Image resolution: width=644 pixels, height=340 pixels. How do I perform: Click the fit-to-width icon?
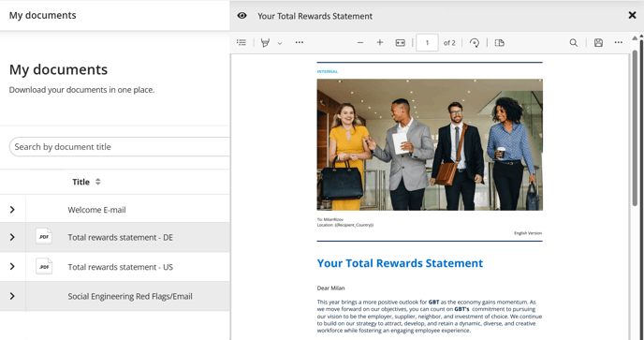[x=400, y=43]
